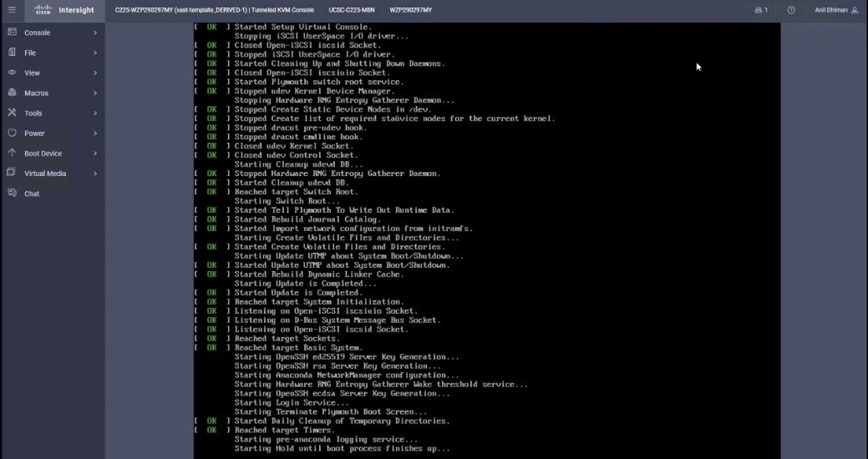
Task: Click the Power icon in the sidebar
Action: click(x=12, y=133)
